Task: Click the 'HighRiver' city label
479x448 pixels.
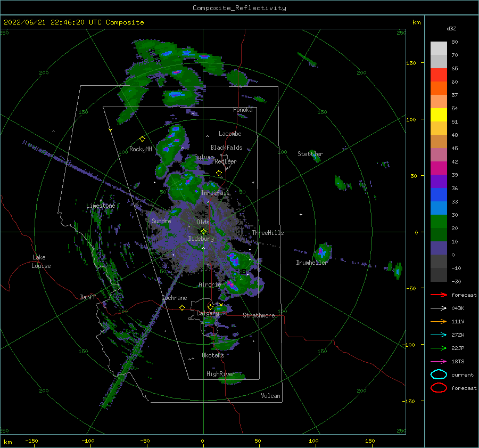Action: point(221,374)
